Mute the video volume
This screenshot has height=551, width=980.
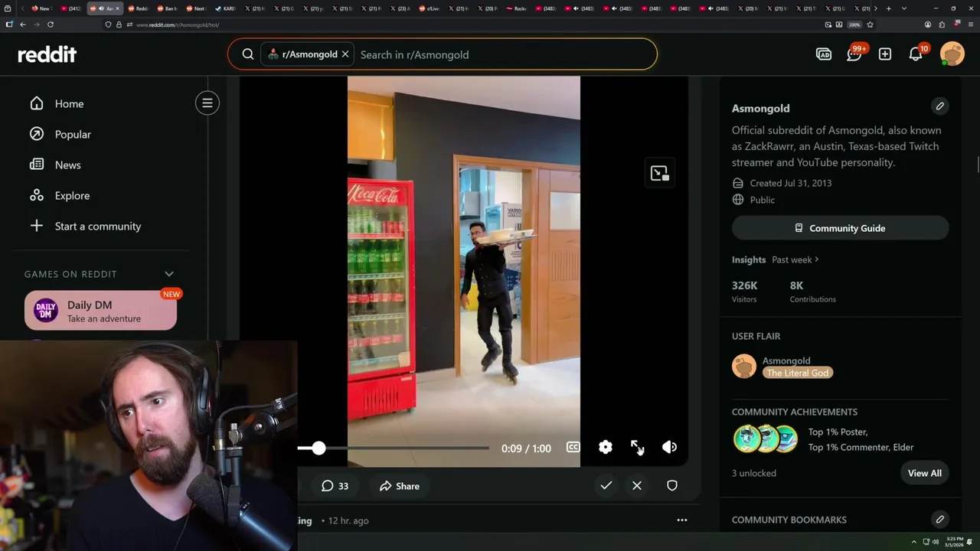[x=669, y=448]
